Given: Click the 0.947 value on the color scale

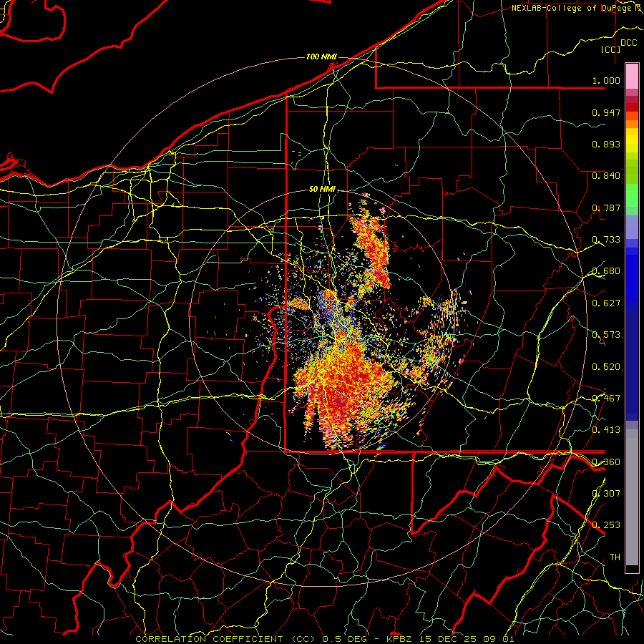Looking at the screenshot, I should click(x=606, y=112).
